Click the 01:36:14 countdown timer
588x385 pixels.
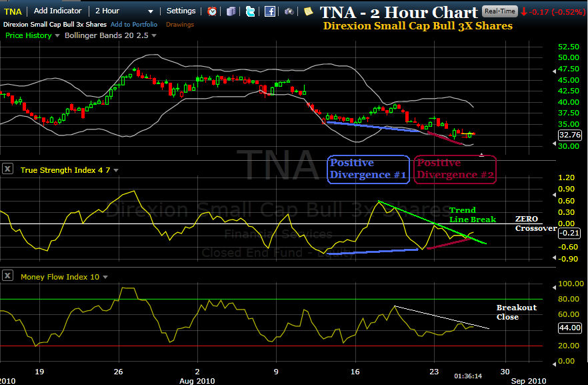(468, 376)
